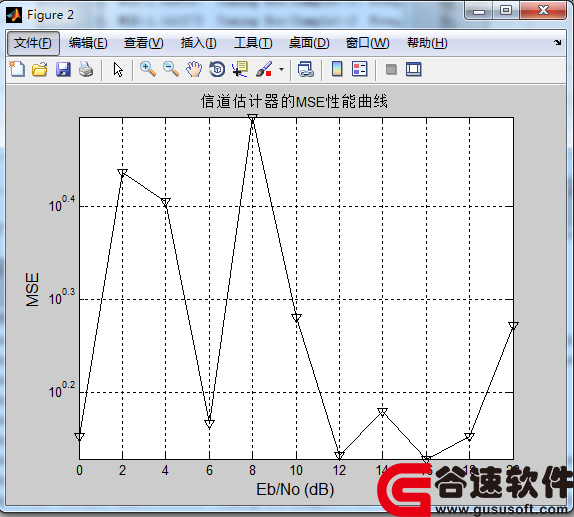Select the Brush data tool

click(x=264, y=69)
